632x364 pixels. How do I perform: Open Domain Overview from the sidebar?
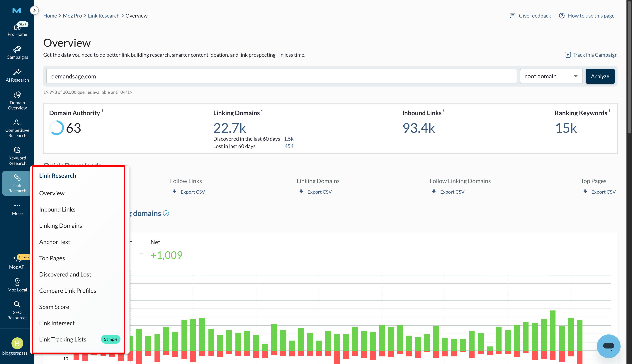point(17,100)
